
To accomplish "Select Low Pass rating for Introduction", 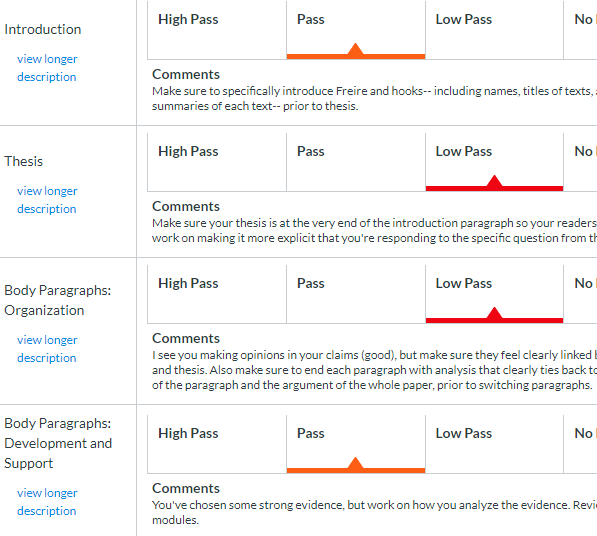I will tap(495, 30).
